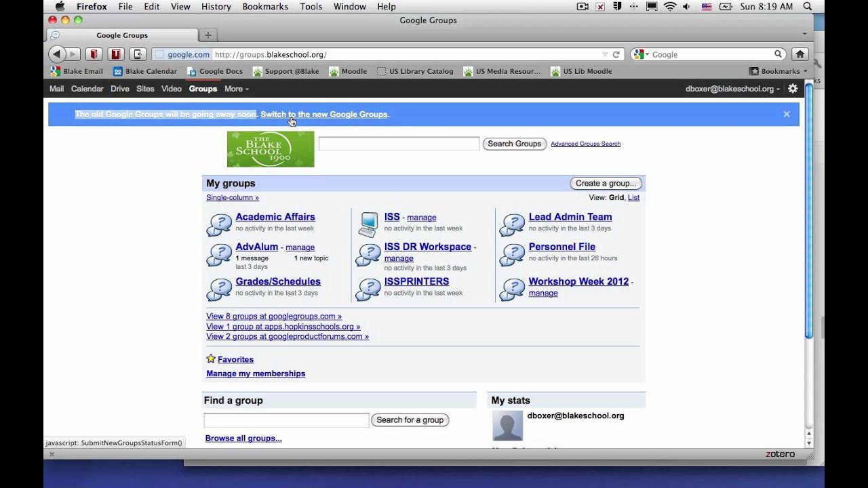The image size is (868, 488).
Task: Open Advanced Groups Search link
Action: coord(585,144)
